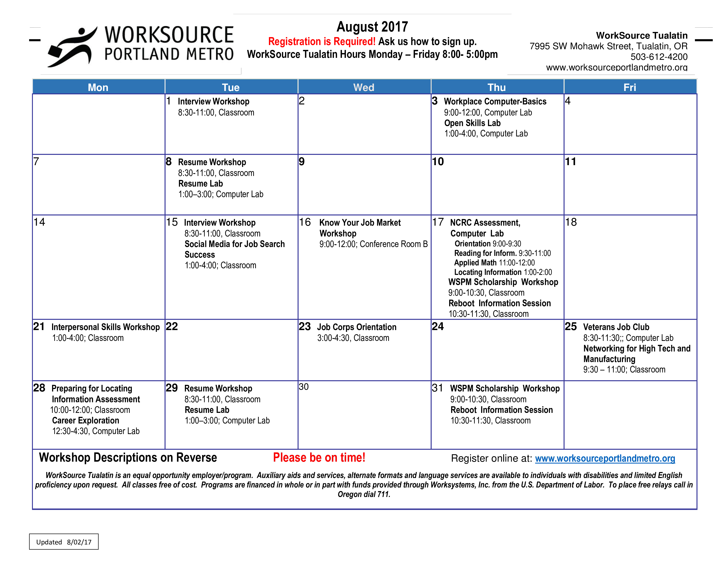This screenshot has height=563, width=728.
Task: Click WSPM Scholarship Workshop on August 31
Action: [x=505, y=388]
